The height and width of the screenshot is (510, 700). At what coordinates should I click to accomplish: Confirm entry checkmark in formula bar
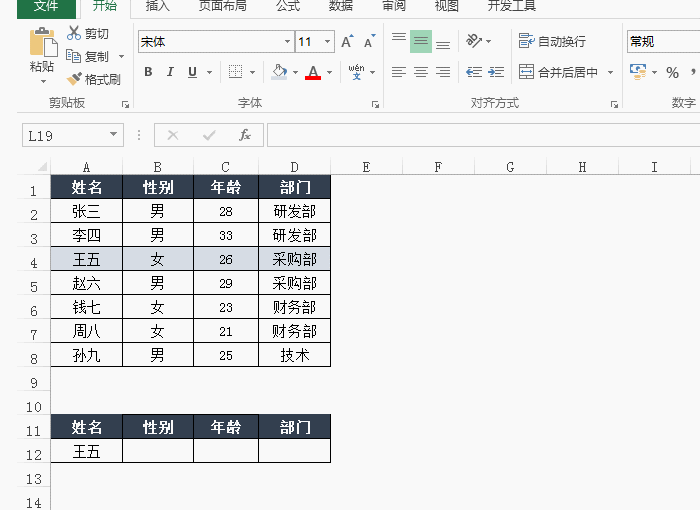(x=208, y=135)
